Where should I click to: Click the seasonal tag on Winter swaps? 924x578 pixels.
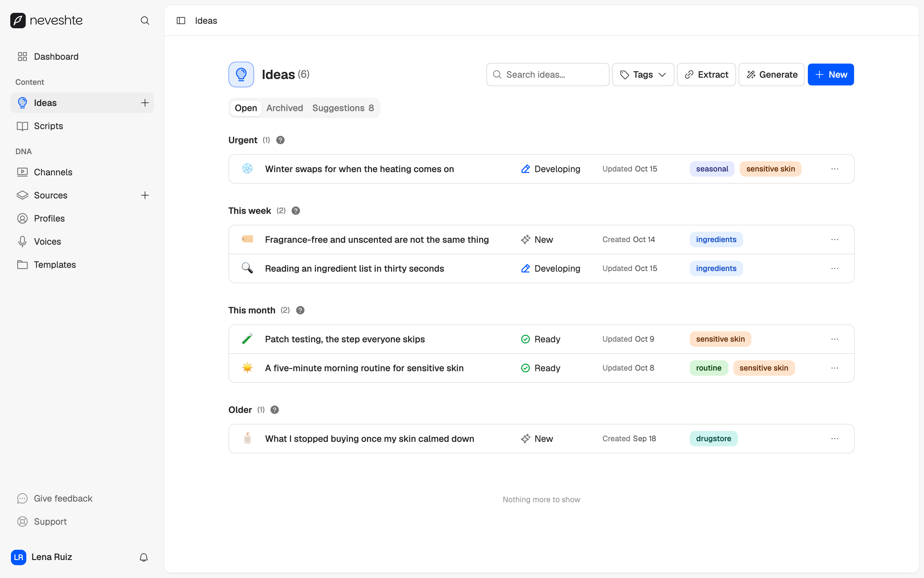[712, 169]
